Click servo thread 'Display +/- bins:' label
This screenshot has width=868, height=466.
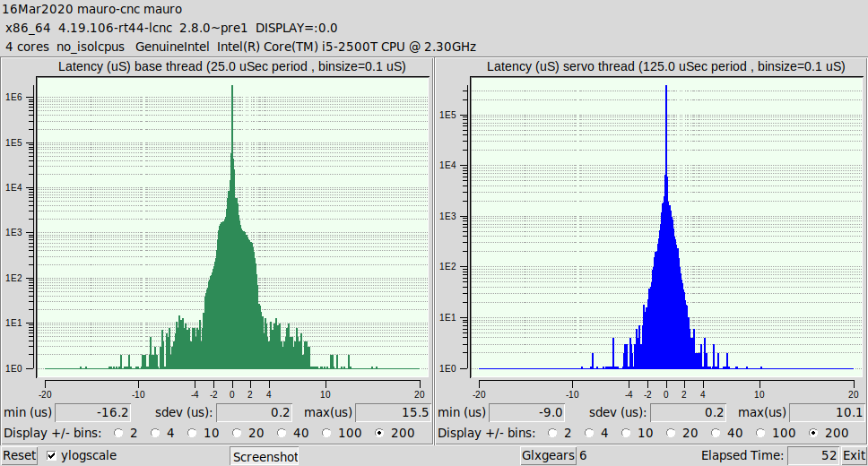(487, 433)
